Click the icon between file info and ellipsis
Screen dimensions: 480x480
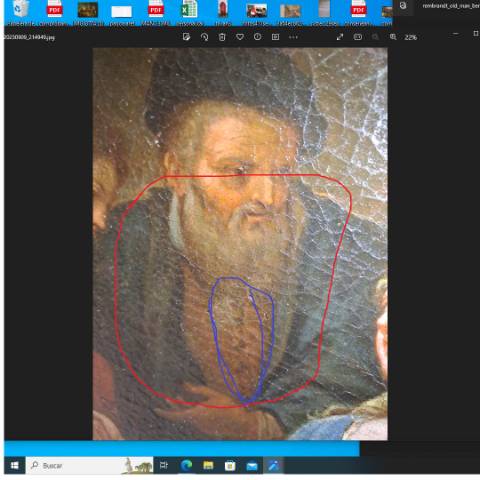[x=275, y=37]
